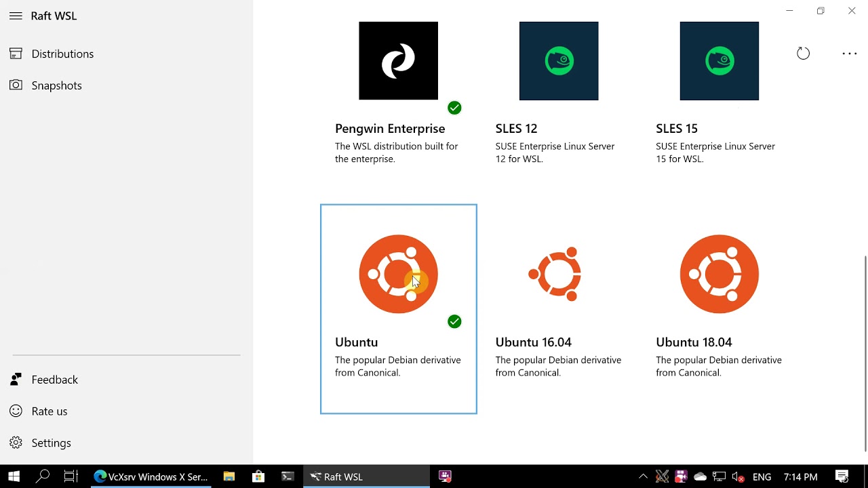Open the notification action center

pos(842,476)
